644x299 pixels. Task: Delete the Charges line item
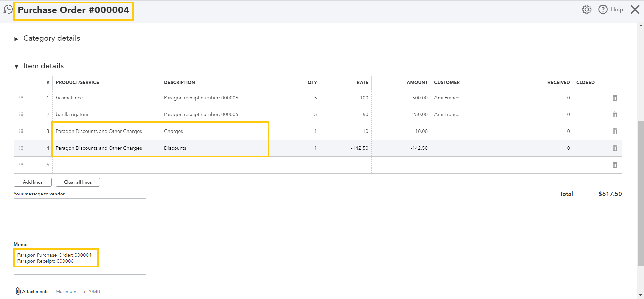614,132
